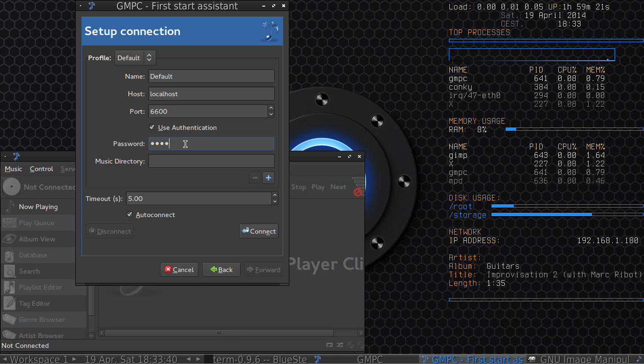This screenshot has height=364, width=644.
Task: Toggle the Use Authentication checkbox
Action: point(152,127)
